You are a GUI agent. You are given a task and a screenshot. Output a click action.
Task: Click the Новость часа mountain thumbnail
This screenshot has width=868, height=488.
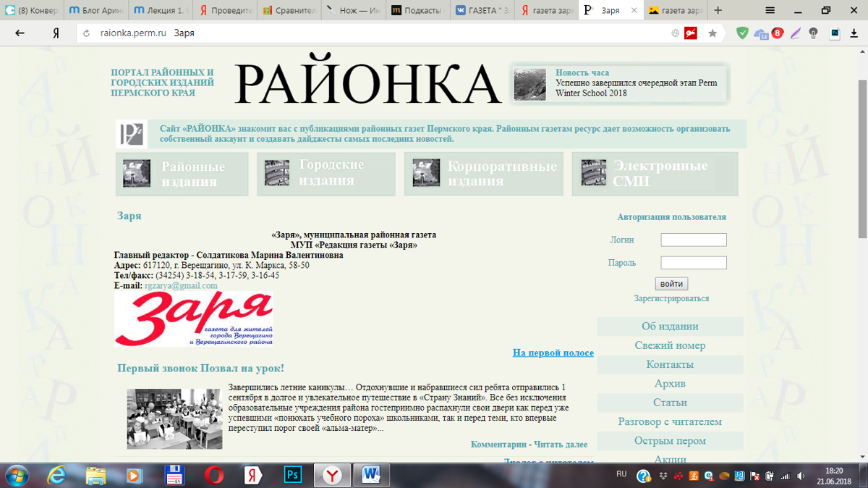point(530,84)
